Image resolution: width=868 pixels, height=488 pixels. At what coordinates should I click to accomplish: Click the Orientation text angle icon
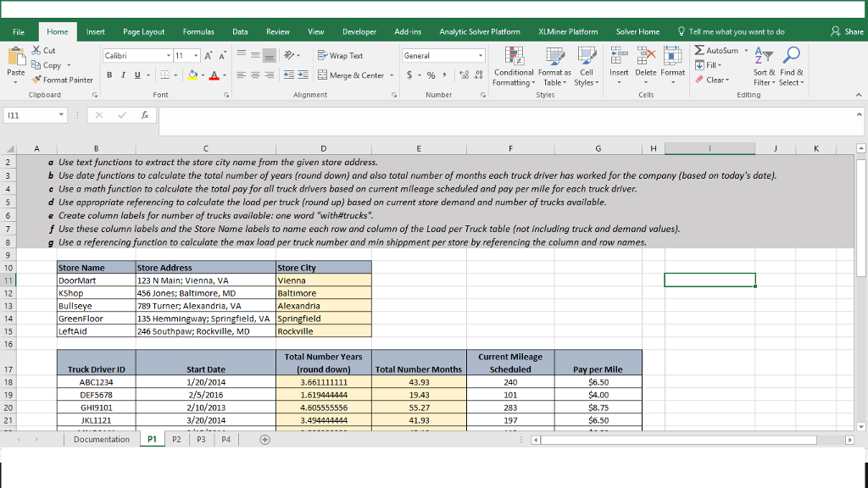coord(289,55)
